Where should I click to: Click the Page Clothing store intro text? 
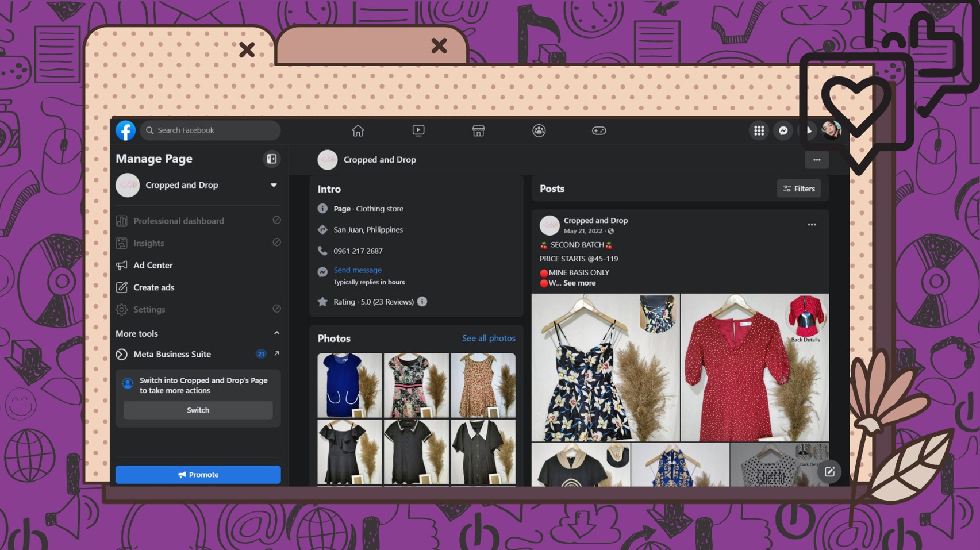point(368,209)
